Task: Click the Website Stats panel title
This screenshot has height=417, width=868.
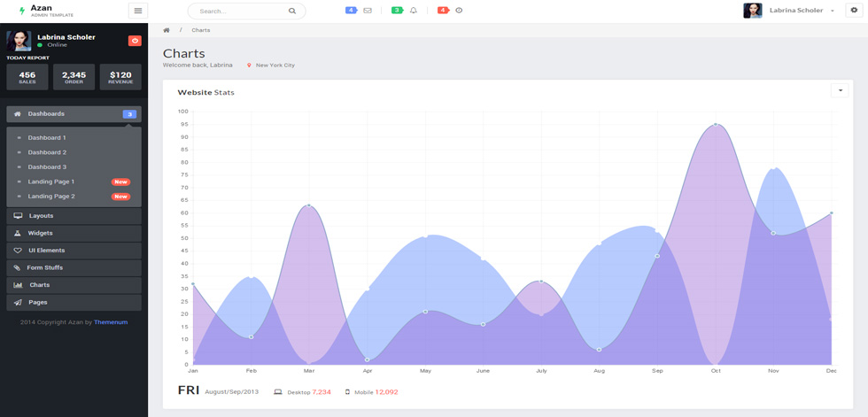Action: coord(205,92)
